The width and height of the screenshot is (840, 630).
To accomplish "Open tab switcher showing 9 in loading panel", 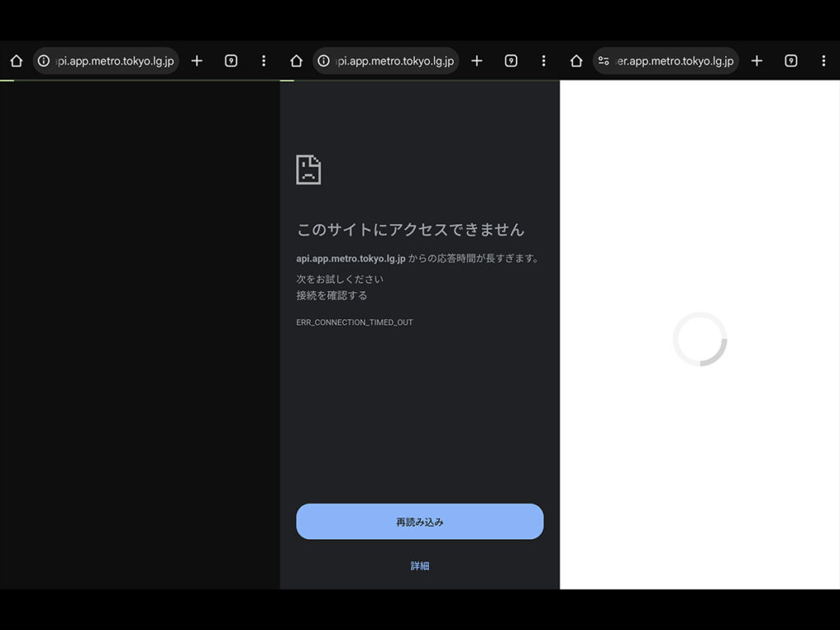I will click(791, 61).
